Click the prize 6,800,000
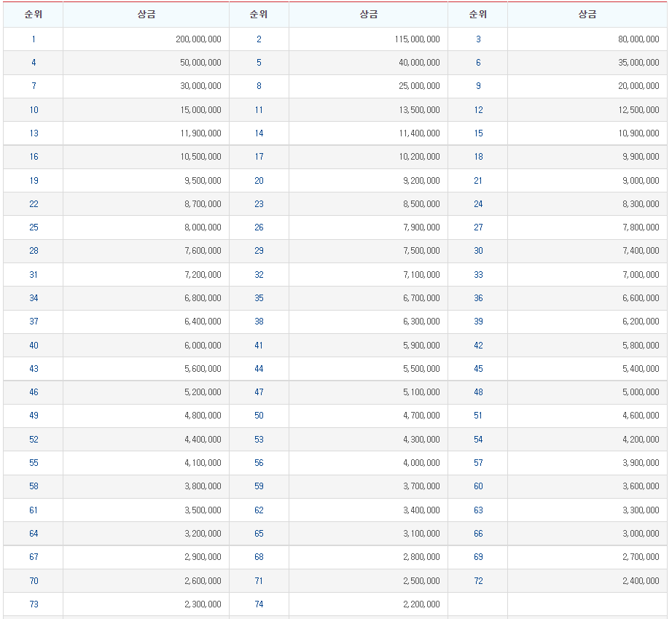Image resolution: width=672 pixels, height=619 pixels. pyautogui.click(x=203, y=298)
